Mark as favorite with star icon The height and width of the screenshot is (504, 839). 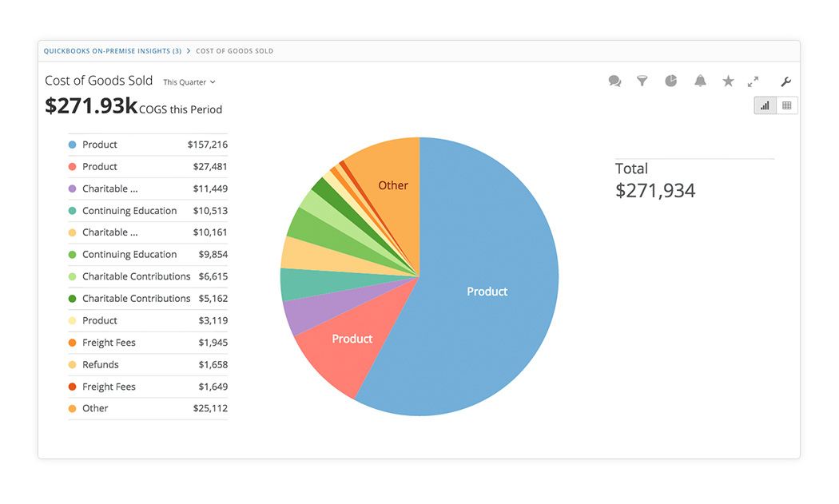728,81
